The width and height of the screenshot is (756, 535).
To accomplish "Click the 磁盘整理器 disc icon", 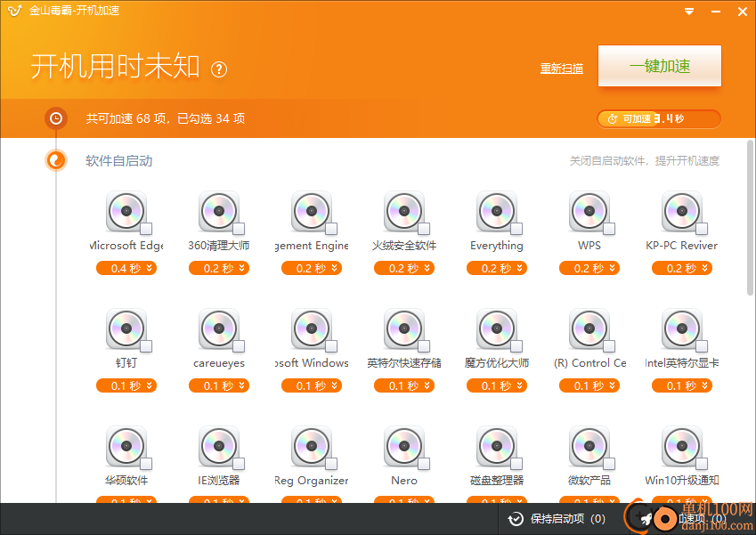I will 497,446.
